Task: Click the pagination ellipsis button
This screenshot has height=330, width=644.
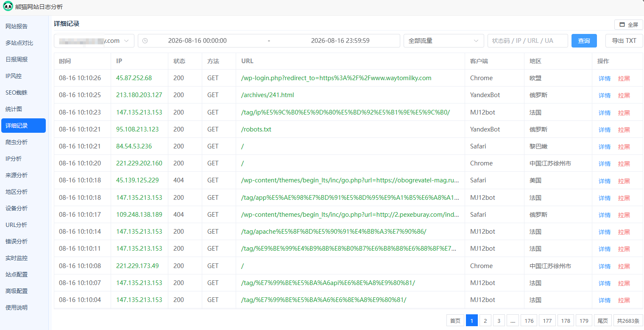Action: pos(513,321)
